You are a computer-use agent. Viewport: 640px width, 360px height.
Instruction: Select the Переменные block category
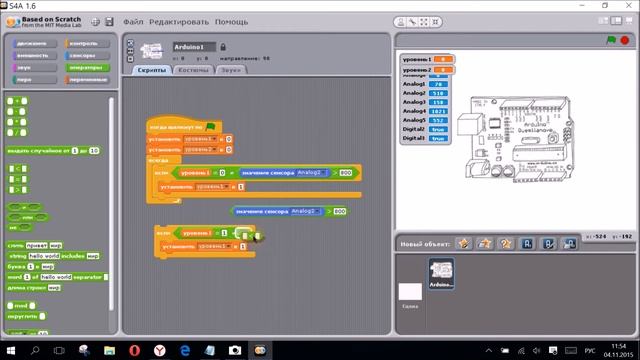point(87,79)
